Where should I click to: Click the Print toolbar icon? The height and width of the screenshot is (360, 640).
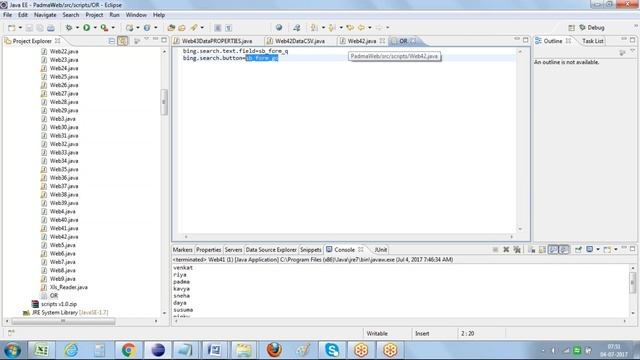click(51, 28)
